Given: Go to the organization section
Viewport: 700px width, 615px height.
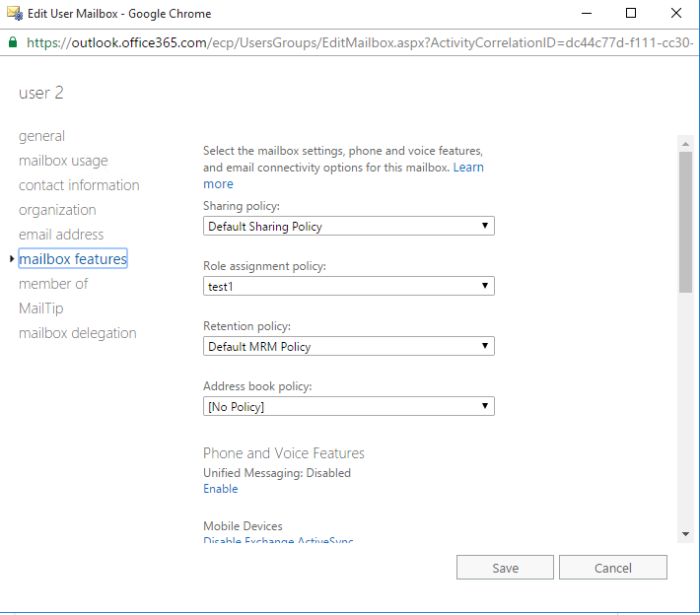Looking at the screenshot, I should pos(57,210).
